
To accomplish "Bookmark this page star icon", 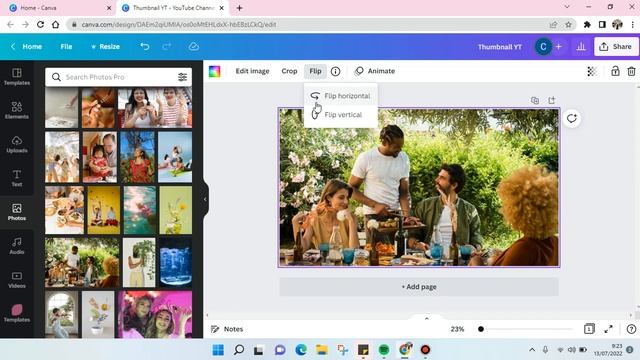I will (x=568, y=24).
